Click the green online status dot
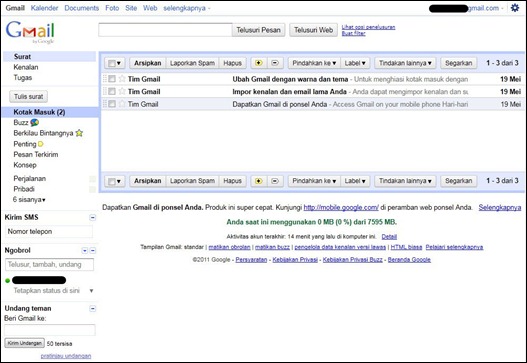 click(8, 280)
